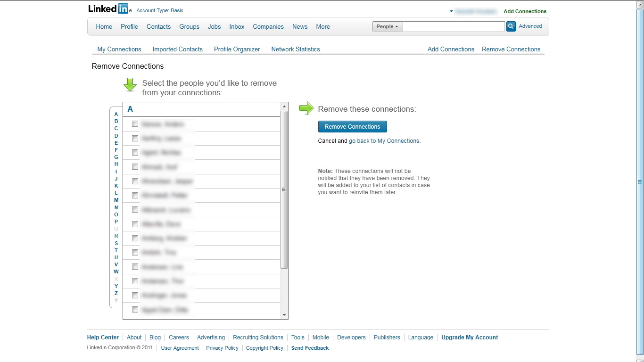Click the connections list scroll-down arrow
Screen dimensions: 644x362
(284, 315)
